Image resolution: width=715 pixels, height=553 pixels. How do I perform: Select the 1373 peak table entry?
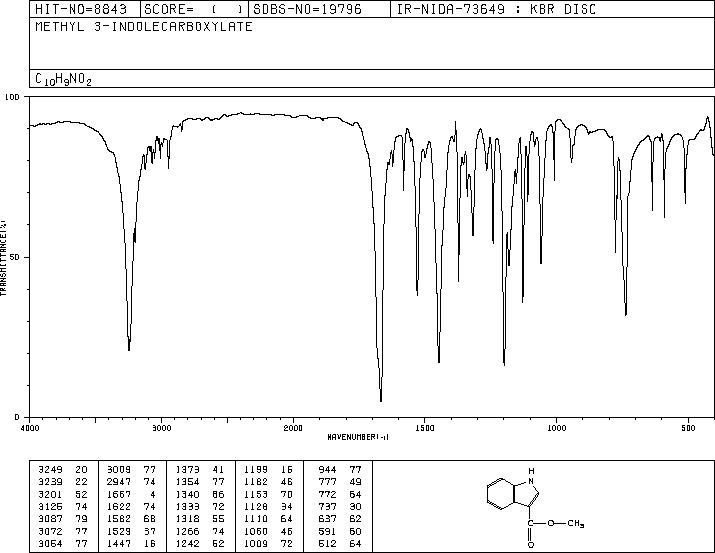(x=200, y=470)
